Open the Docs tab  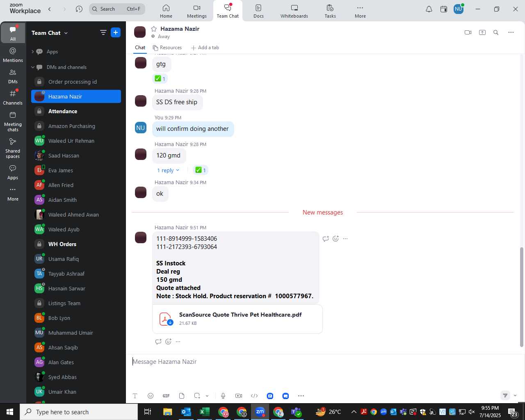pos(258,11)
